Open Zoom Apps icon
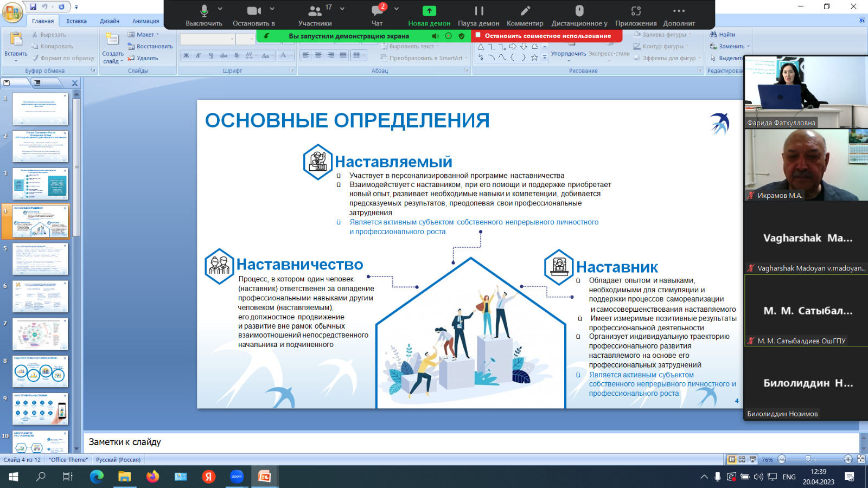 pyautogui.click(x=636, y=11)
